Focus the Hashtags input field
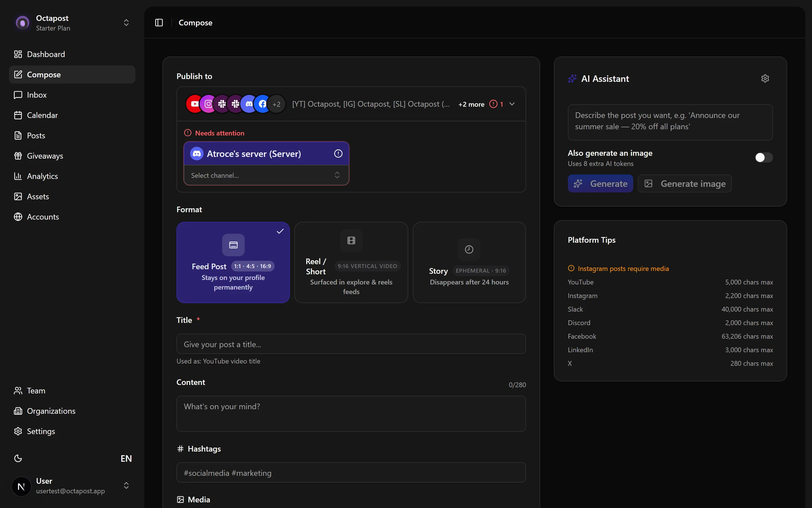Viewport: 812px width, 508px height. coord(351,472)
